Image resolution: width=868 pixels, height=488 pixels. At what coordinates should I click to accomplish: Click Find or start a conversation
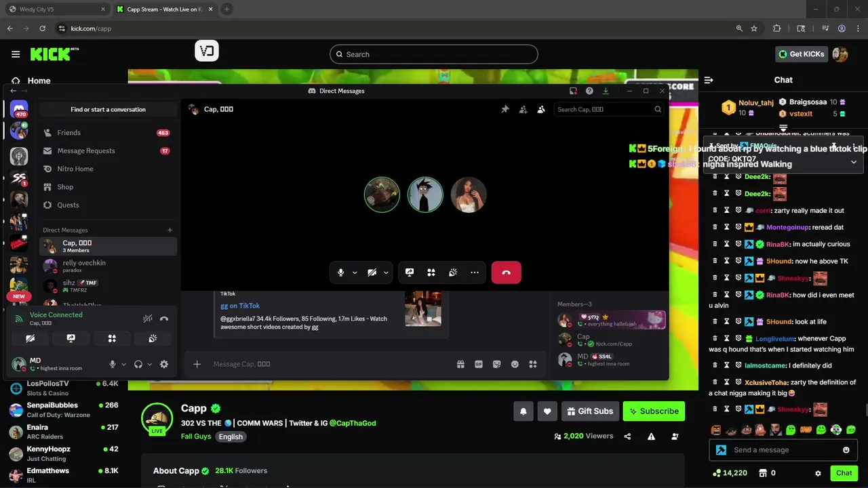108,109
